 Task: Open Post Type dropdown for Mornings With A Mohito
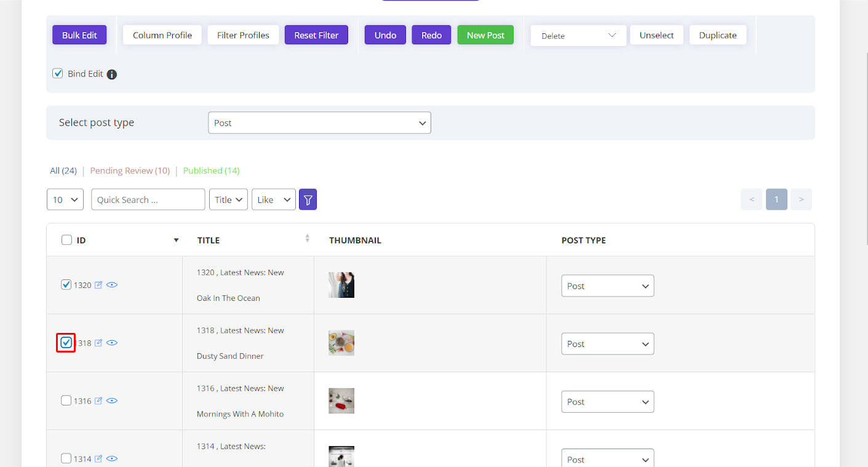pyautogui.click(x=608, y=401)
